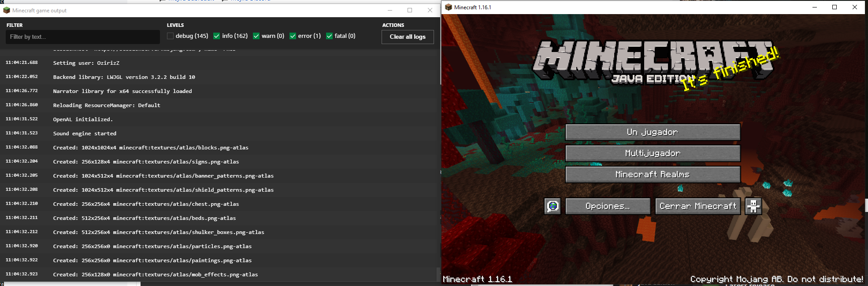Select the shulker_boxes.png-atlas log line
868x286 pixels.
219,232
